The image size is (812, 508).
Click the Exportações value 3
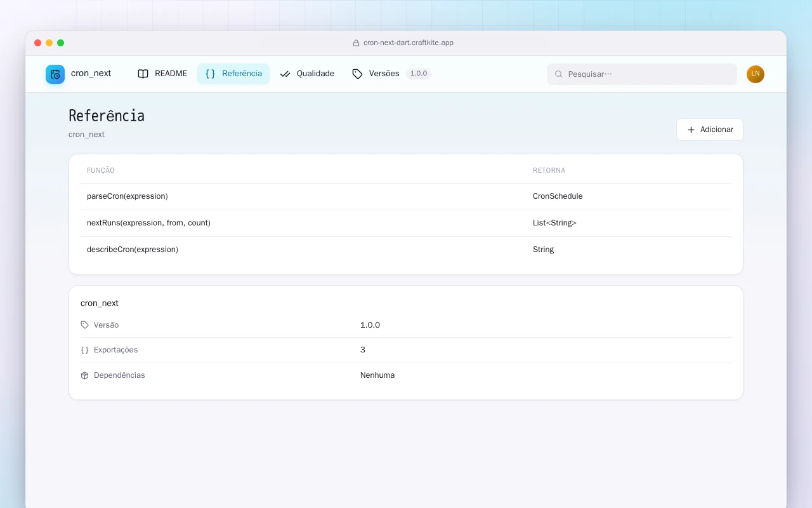363,350
